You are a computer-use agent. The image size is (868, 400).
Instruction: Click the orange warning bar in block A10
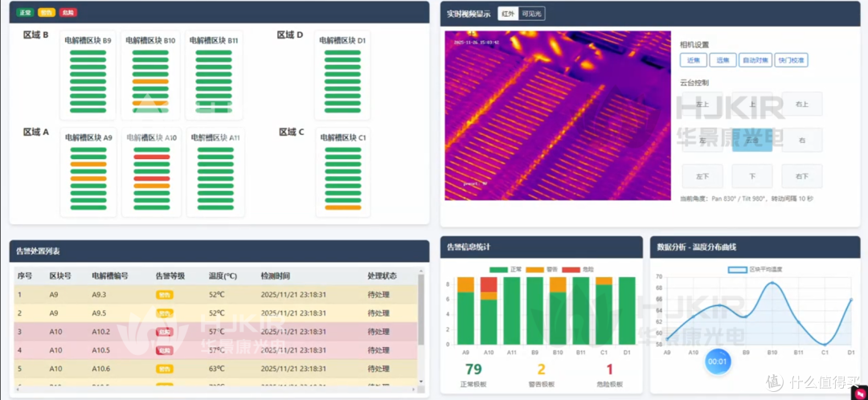(152, 186)
